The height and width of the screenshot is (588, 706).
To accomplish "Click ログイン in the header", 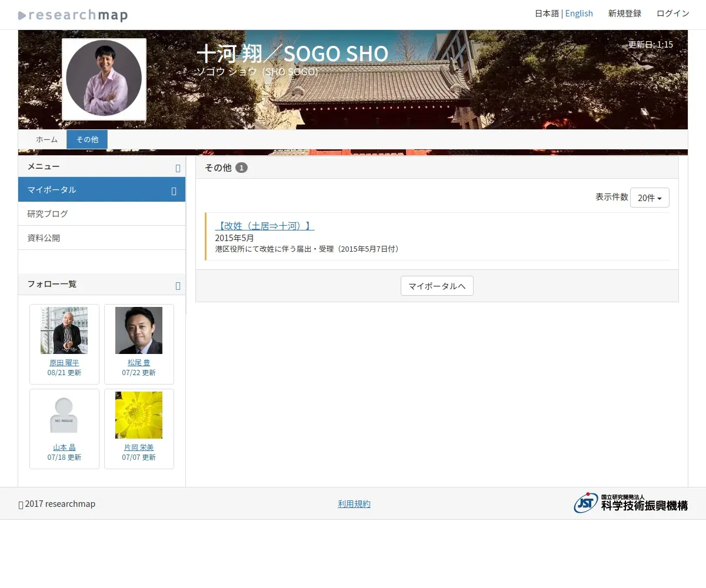I will (673, 14).
